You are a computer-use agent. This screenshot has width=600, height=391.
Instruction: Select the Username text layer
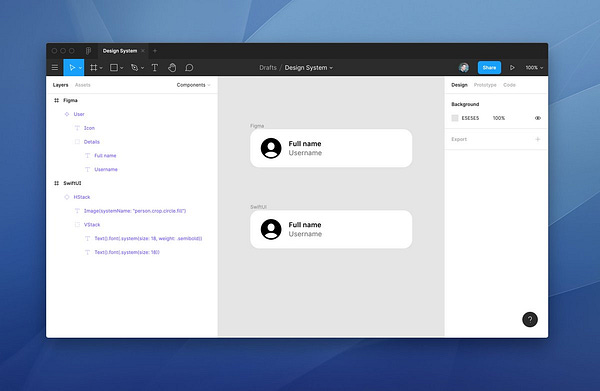[x=106, y=169]
